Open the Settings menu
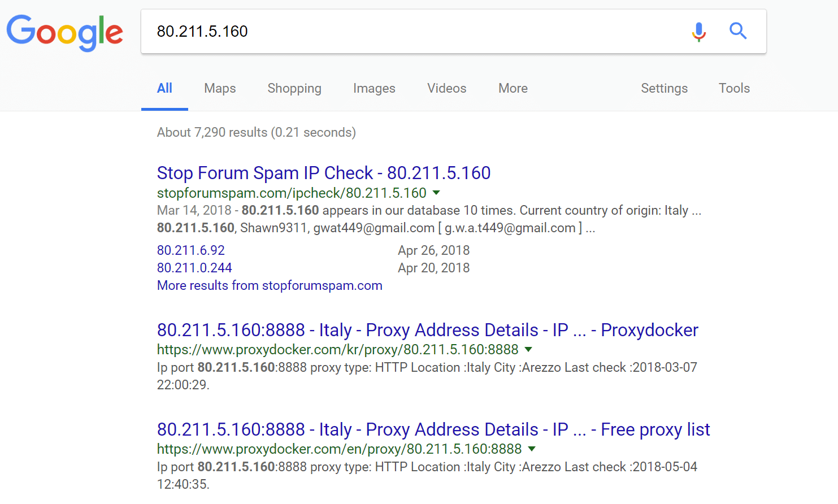 pyautogui.click(x=664, y=88)
